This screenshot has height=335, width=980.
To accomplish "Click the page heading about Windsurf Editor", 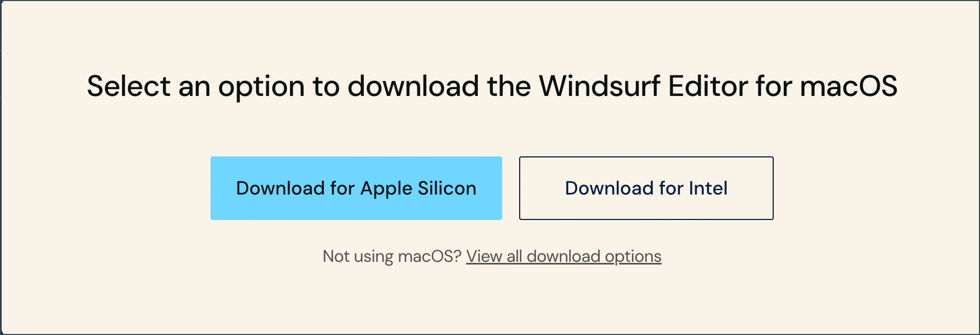I will pyautogui.click(x=492, y=86).
